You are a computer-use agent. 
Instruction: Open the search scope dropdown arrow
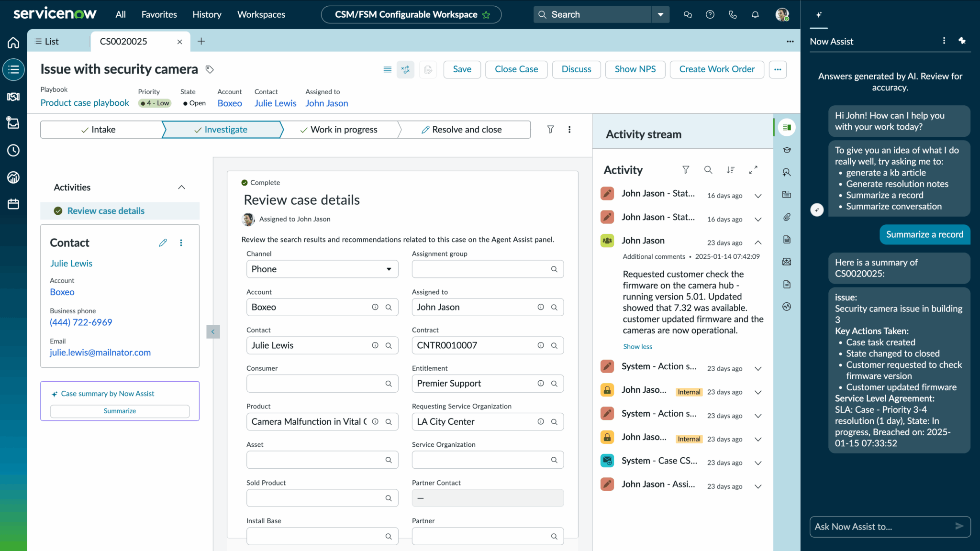(661, 14)
